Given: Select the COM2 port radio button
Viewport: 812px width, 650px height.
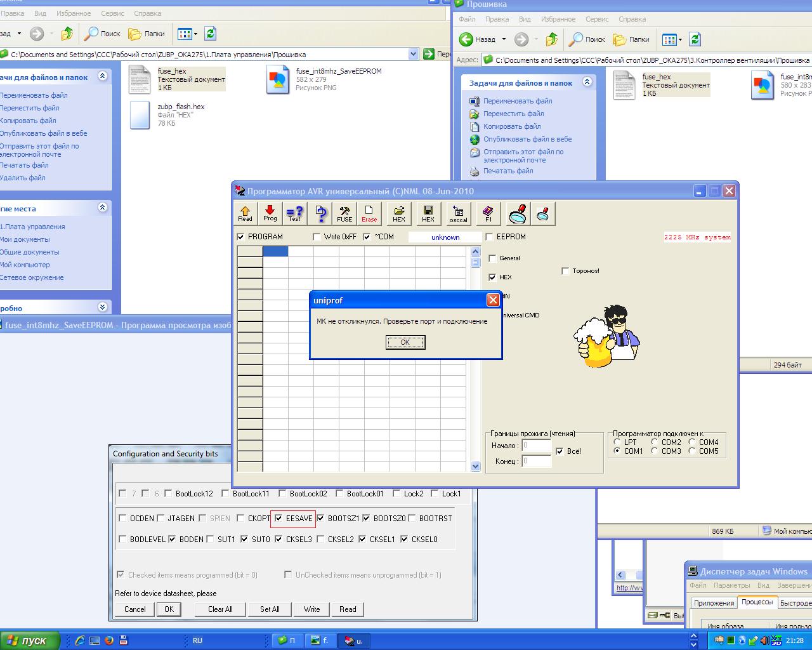Looking at the screenshot, I should 654,442.
